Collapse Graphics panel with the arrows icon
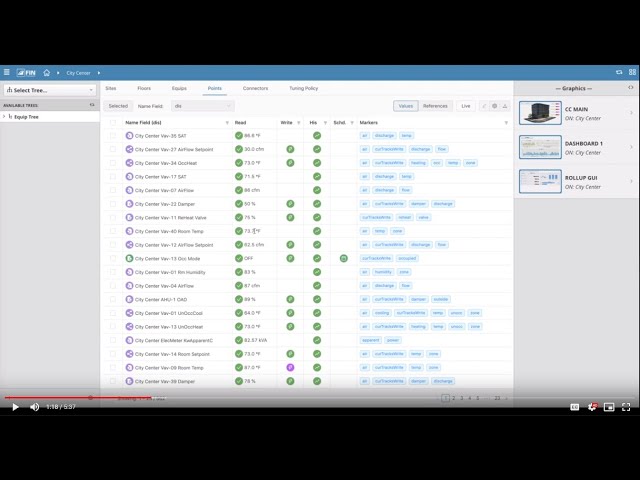 [631, 87]
